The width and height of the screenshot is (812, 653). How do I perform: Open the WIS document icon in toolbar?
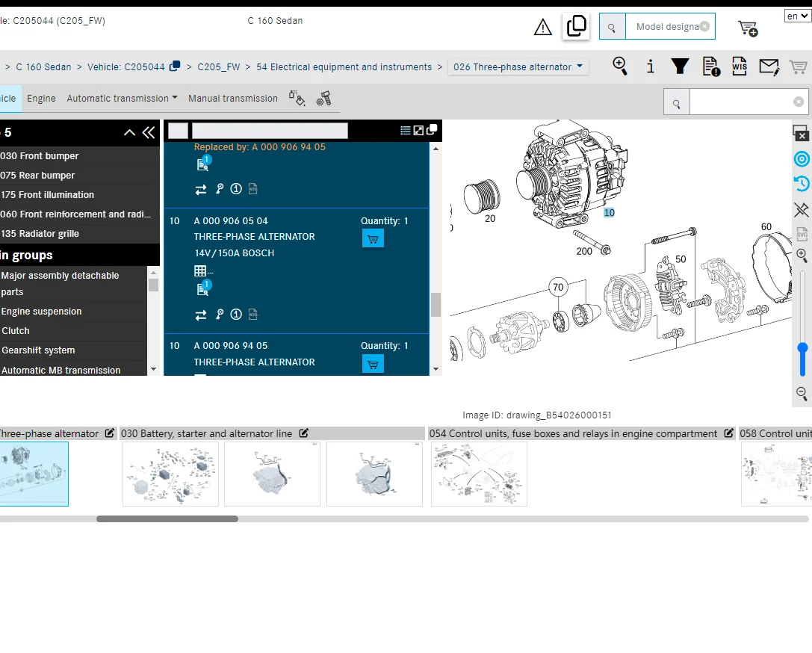pos(740,66)
